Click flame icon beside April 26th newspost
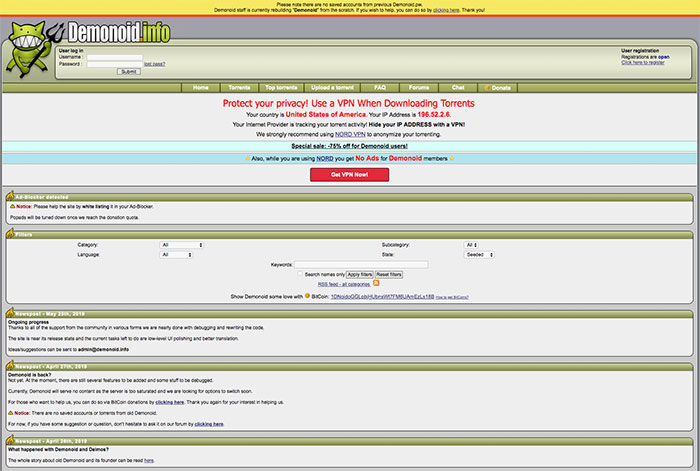 [x=10, y=440]
